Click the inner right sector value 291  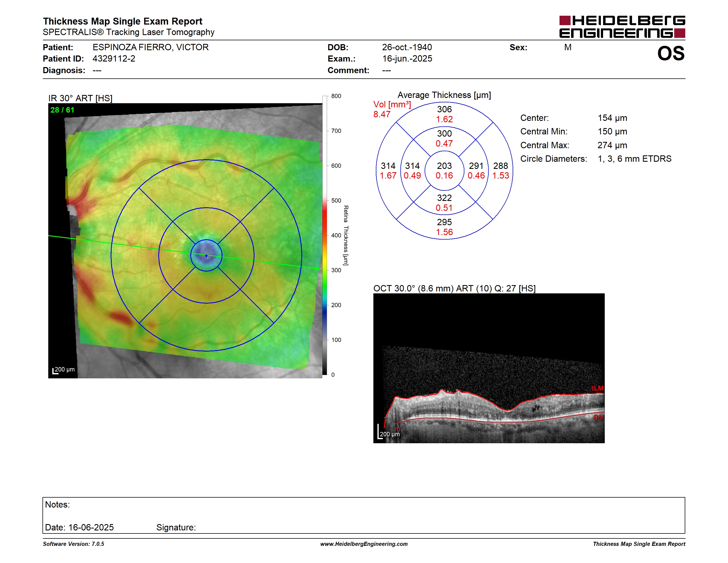(x=476, y=166)
